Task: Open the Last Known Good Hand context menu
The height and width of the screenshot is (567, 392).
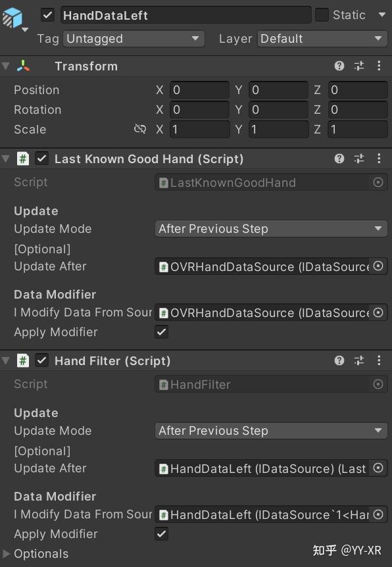Action: click(x=379, y=159)
